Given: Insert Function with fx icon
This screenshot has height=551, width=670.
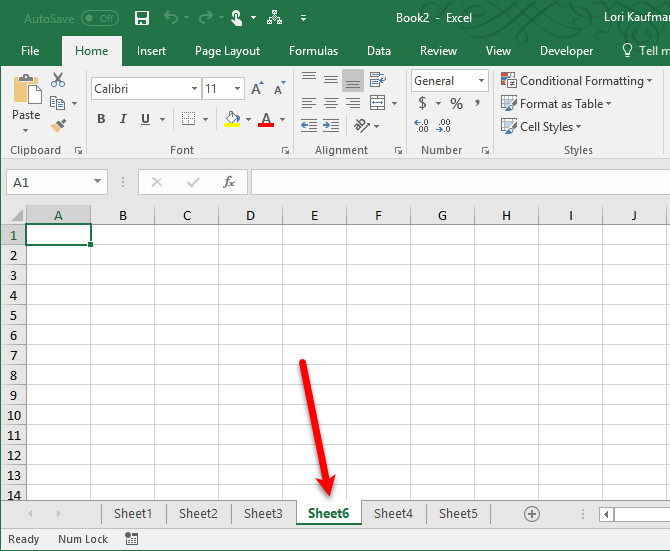Looking at the screenshot, I should pyautogui.click(x=229, y=182).
